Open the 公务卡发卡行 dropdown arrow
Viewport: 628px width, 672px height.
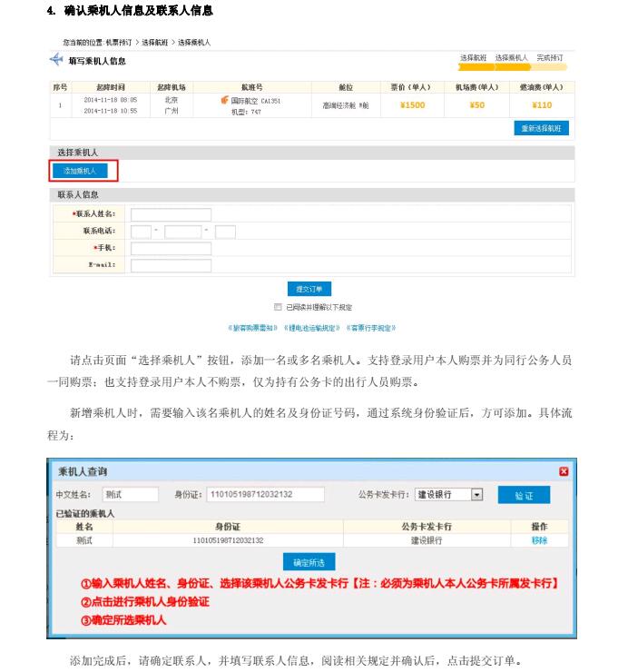477,495
